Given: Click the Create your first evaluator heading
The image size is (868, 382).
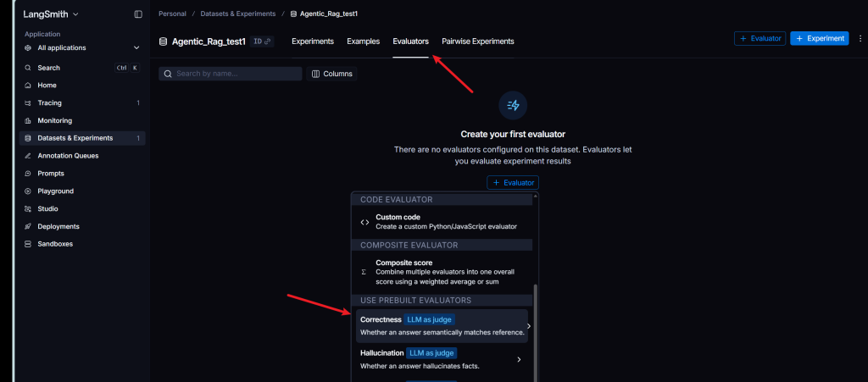Looking at the screenshot, I should tap(513, 135).
